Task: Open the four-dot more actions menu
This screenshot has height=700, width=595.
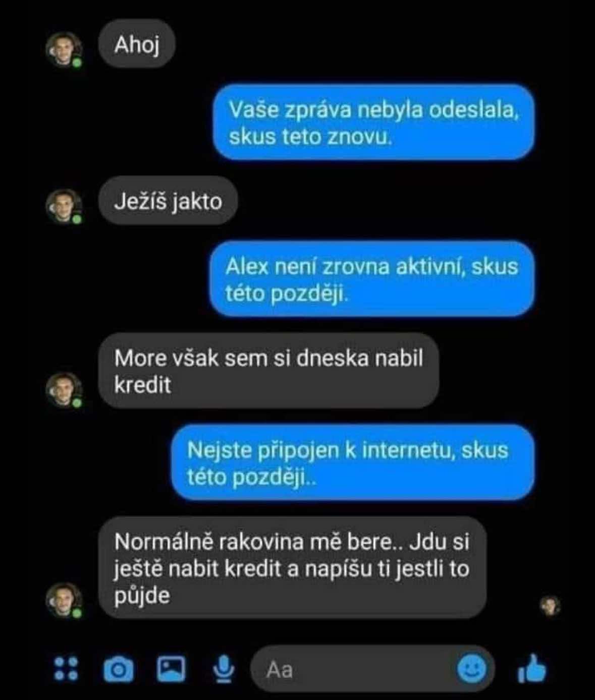Action: (66, 669)
